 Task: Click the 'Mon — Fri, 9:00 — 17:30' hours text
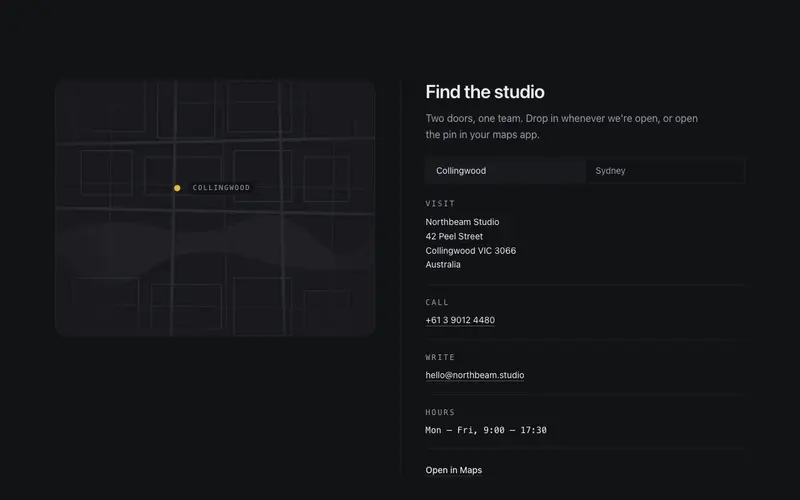[486, 430]
